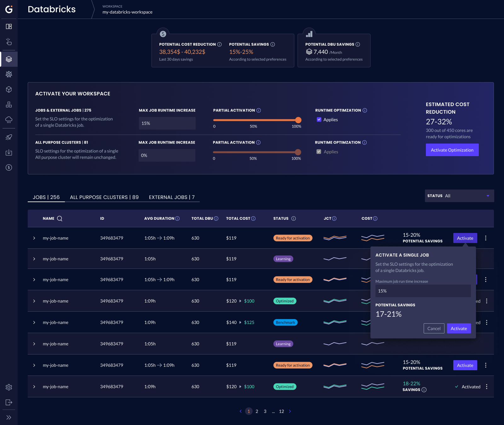
Task: Toggle the Applies checkbox for All Purpose Clusters
Action: pos(319,152)
